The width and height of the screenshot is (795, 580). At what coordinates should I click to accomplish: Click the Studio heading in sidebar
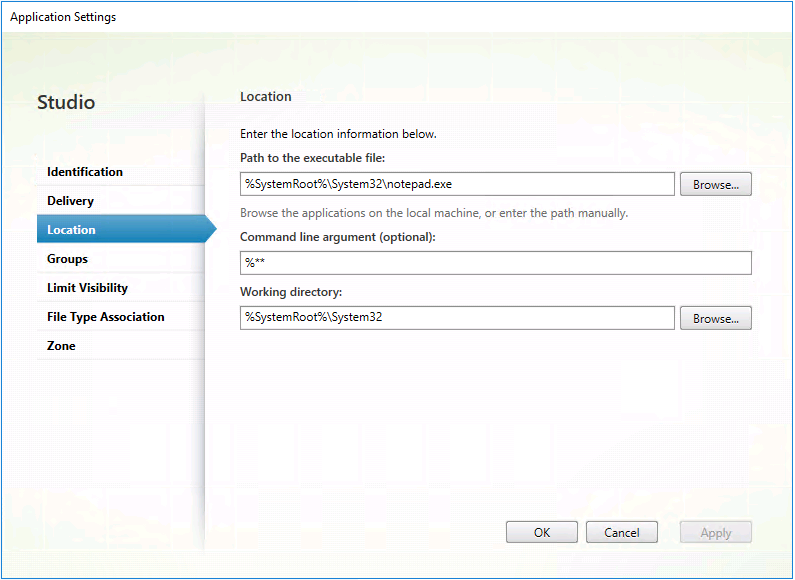(66, 103)
